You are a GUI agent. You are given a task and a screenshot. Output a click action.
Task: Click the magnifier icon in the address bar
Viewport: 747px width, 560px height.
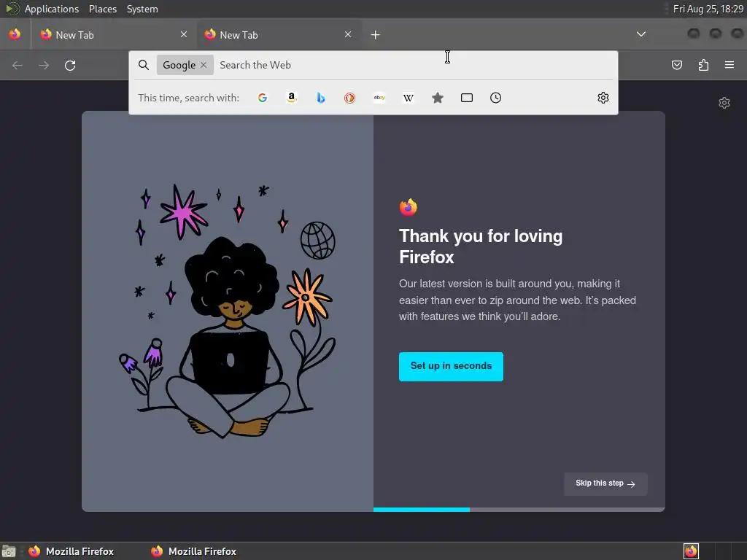(x=144, y=65)
